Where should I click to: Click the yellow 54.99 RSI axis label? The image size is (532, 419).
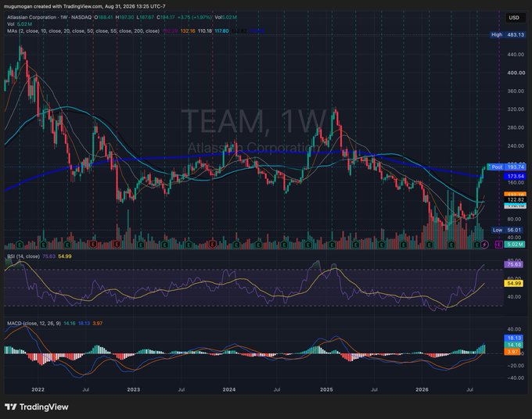(514, 283)
